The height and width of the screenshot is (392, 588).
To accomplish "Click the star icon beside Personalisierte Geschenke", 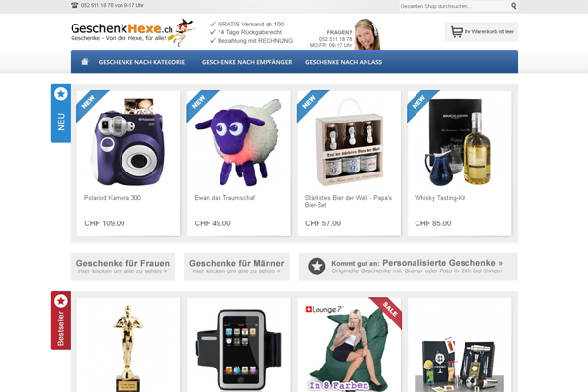I will [317, 267].
